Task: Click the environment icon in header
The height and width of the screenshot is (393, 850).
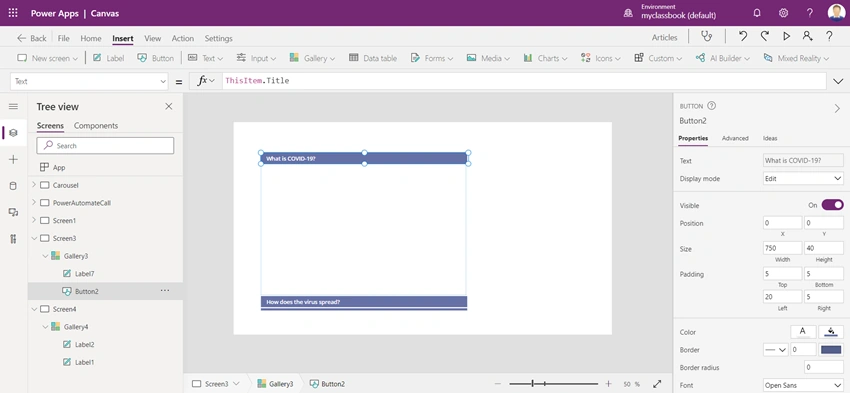Action: point(628,13)
